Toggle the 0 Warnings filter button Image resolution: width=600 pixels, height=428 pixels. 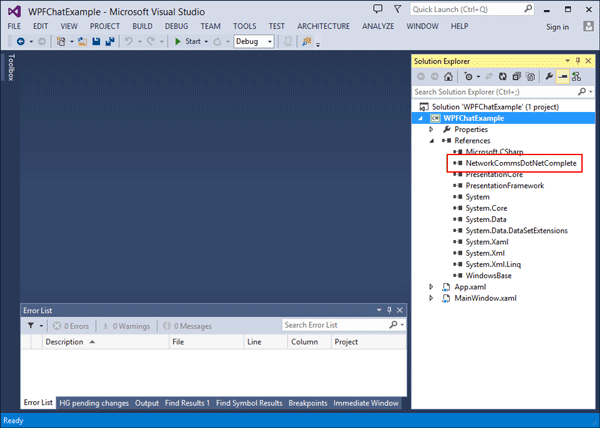coord(126,326)
